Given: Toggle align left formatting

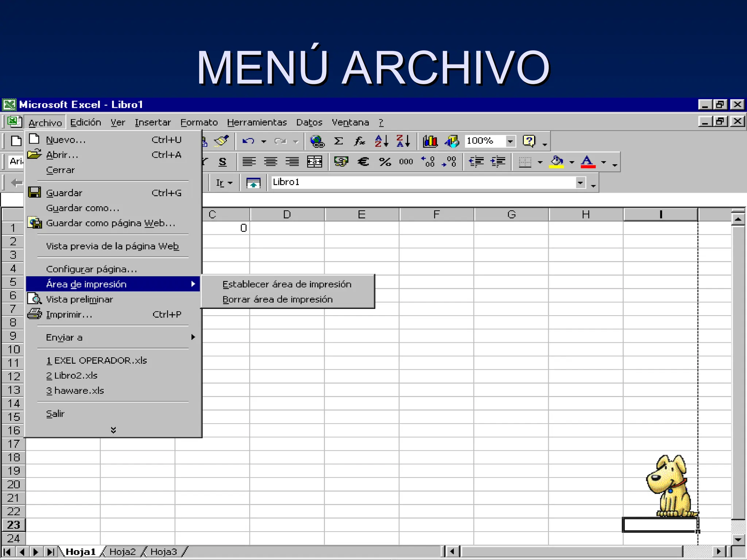Looking at the screenshot, I should click(x=249, y=162).
